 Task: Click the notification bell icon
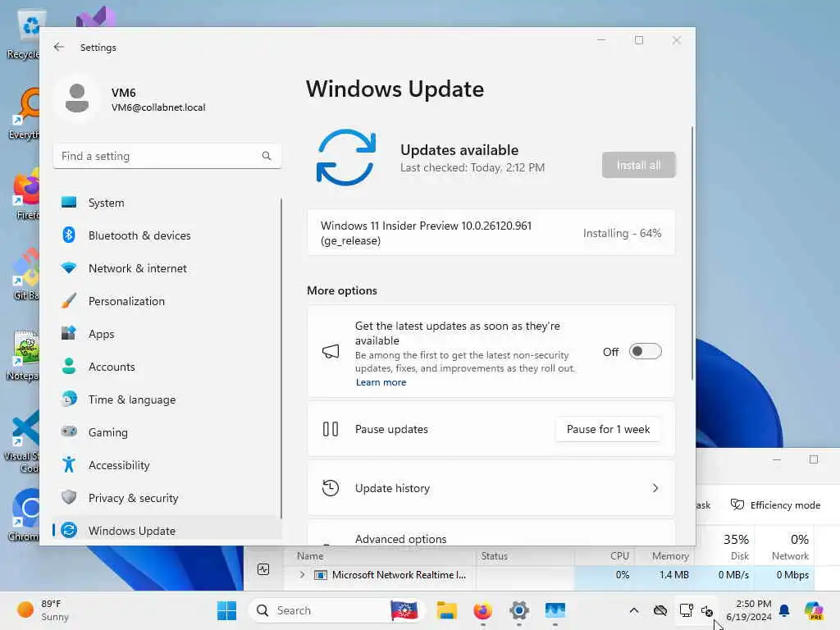point(784,610)
